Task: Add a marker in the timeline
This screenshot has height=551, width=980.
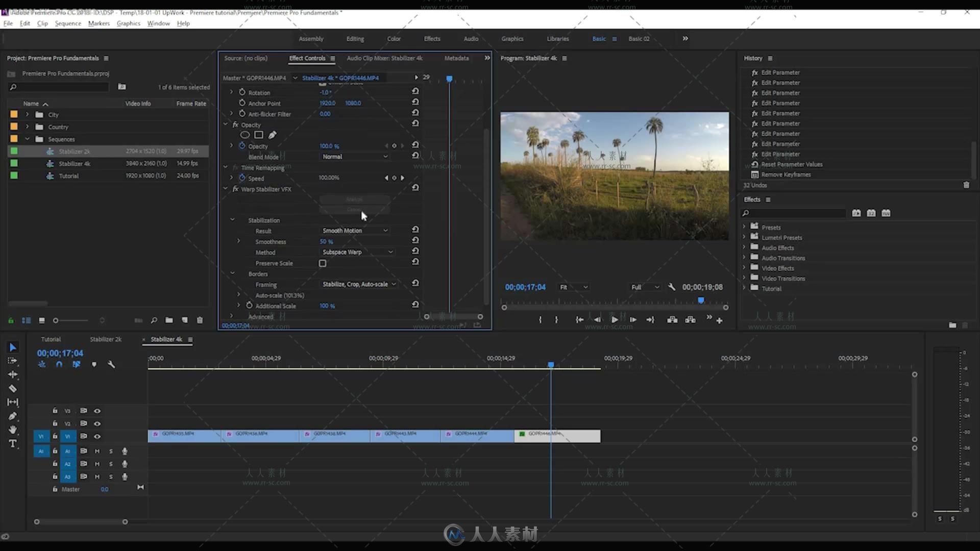Action: pos(94,364)
